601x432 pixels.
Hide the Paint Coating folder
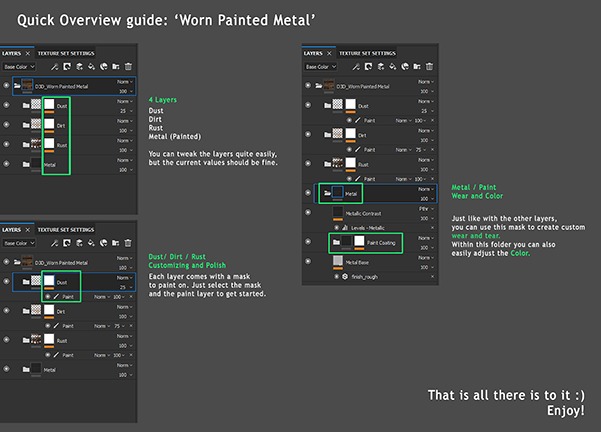click(308, 241)
